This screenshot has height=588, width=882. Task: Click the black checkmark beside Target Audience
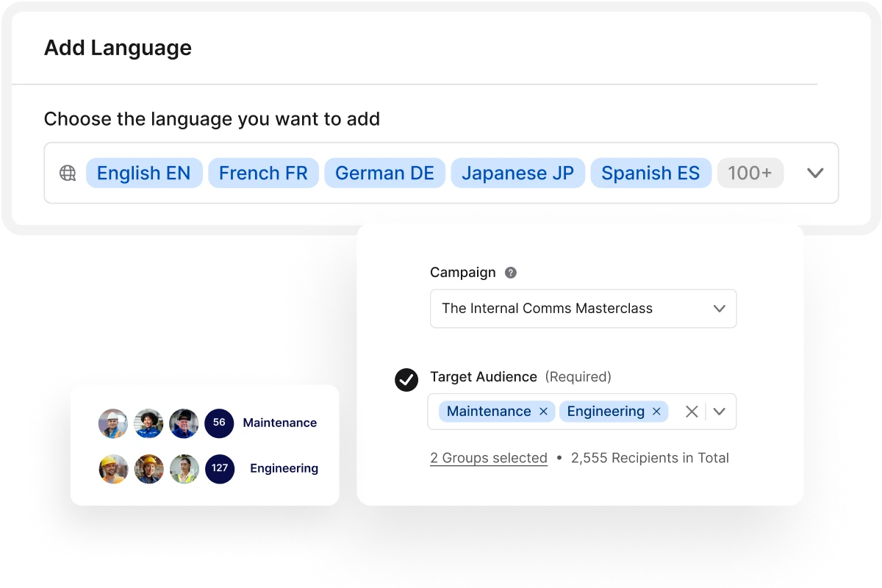coord(406,380)
